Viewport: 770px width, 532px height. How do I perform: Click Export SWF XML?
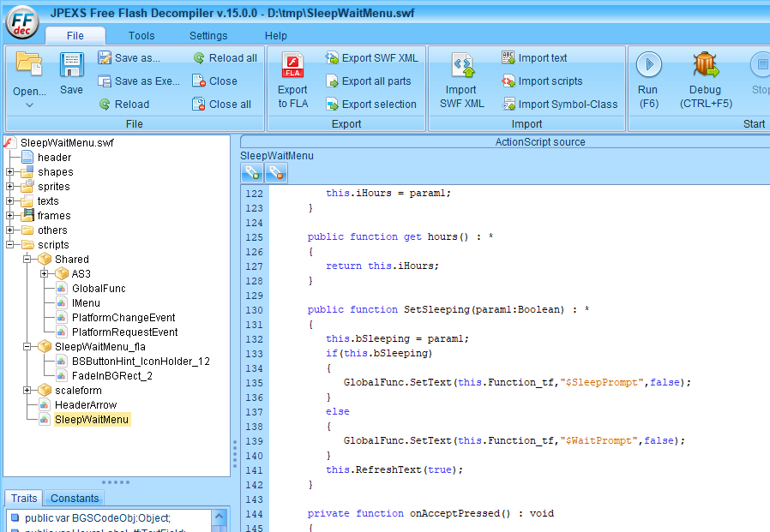(x=372, y=58)
